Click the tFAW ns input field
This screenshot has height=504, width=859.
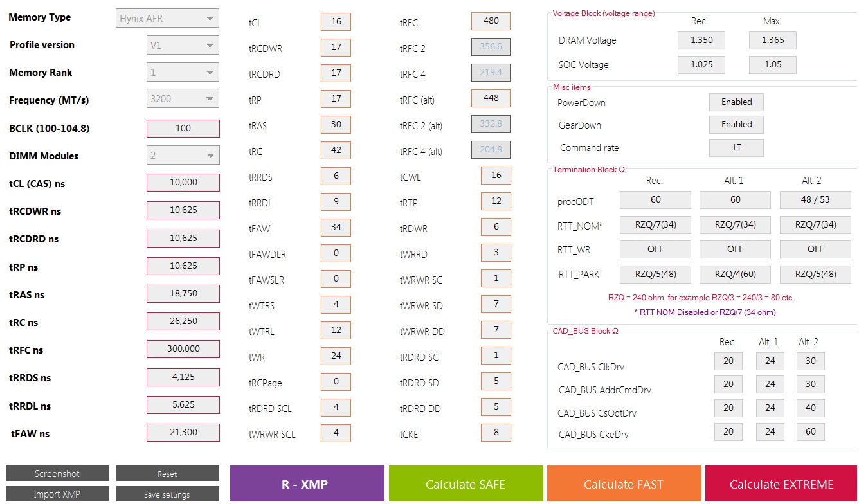tap(183, 433)
